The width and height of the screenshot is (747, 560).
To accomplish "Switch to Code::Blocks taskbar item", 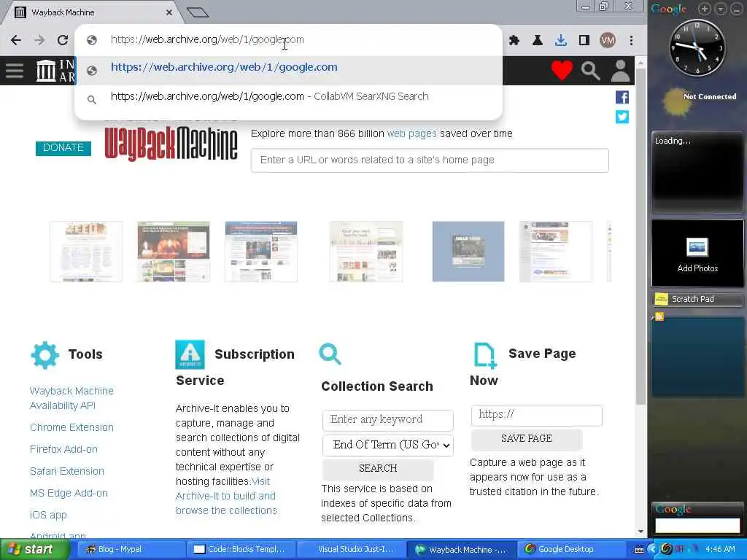I will point(241,550).
